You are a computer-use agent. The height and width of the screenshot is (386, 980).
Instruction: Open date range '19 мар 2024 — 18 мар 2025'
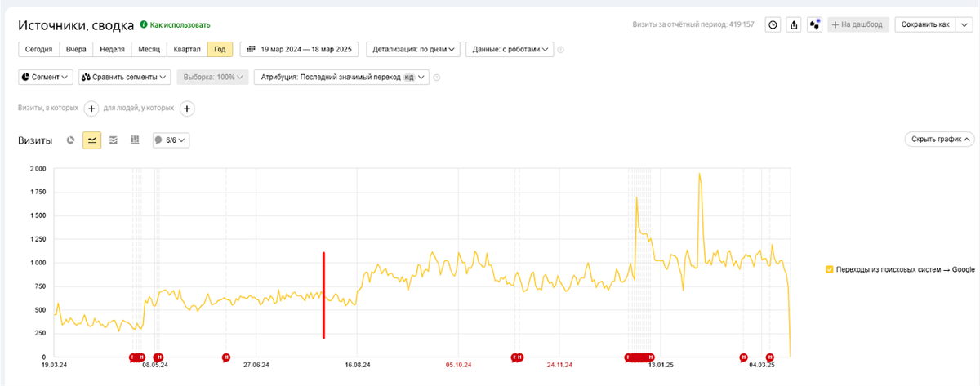(301, 49)
